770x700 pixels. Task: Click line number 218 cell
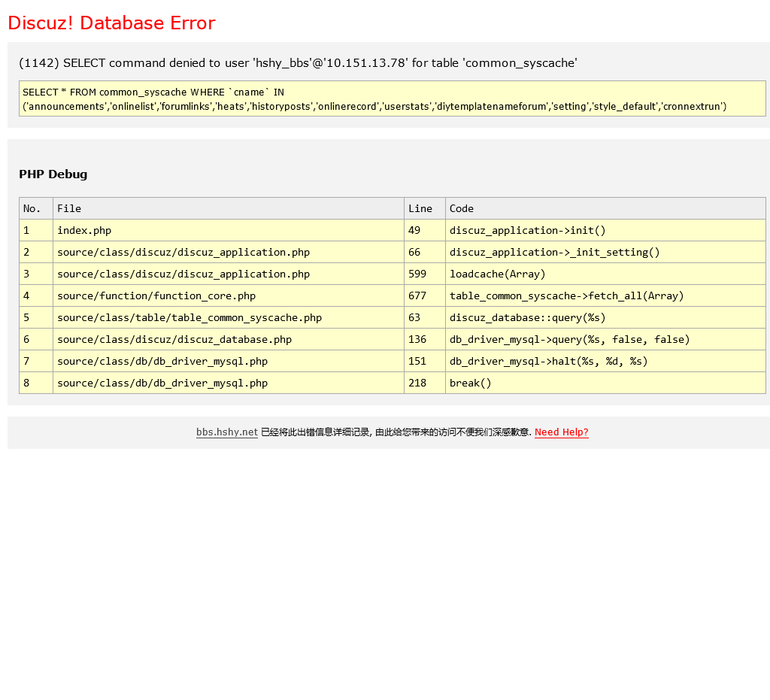(x=417, y=383)
